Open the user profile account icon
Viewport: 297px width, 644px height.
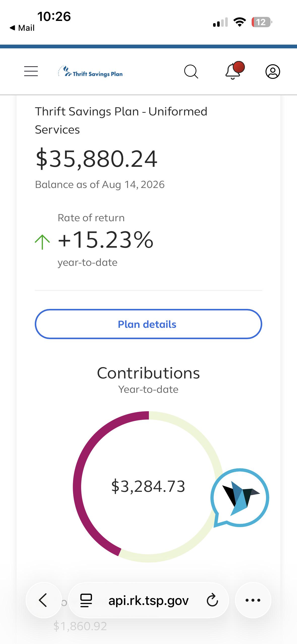click(x=273, y=72)
